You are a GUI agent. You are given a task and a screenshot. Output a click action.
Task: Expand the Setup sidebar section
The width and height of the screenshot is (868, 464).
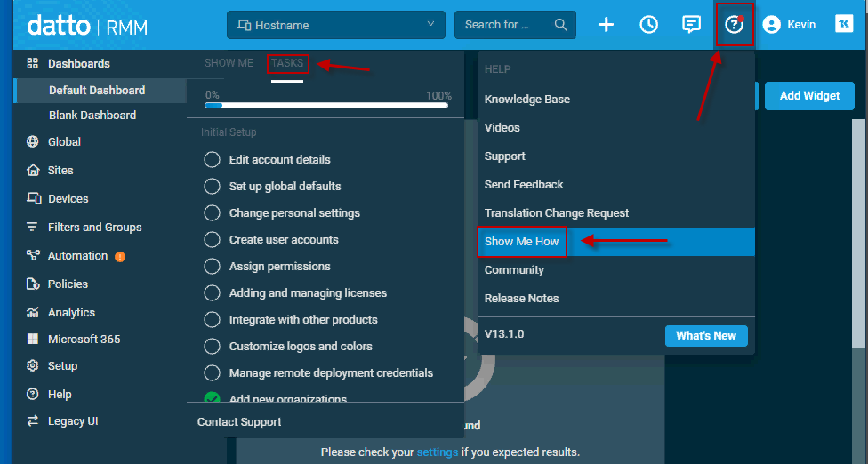[62, 366]
